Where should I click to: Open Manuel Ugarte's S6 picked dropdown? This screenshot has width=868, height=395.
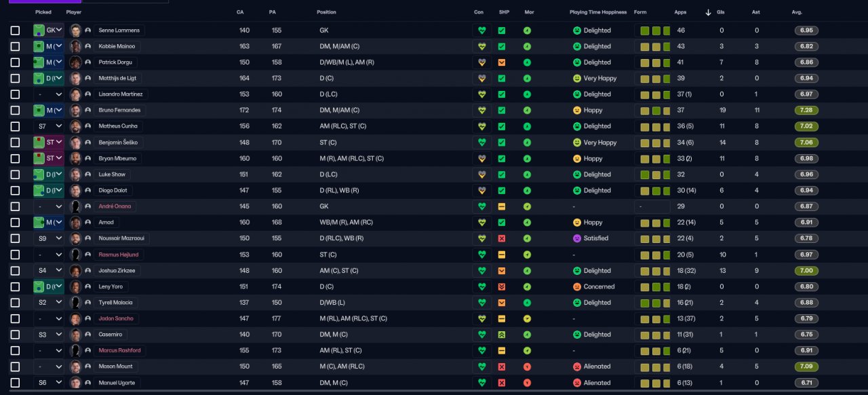(49, 383)
